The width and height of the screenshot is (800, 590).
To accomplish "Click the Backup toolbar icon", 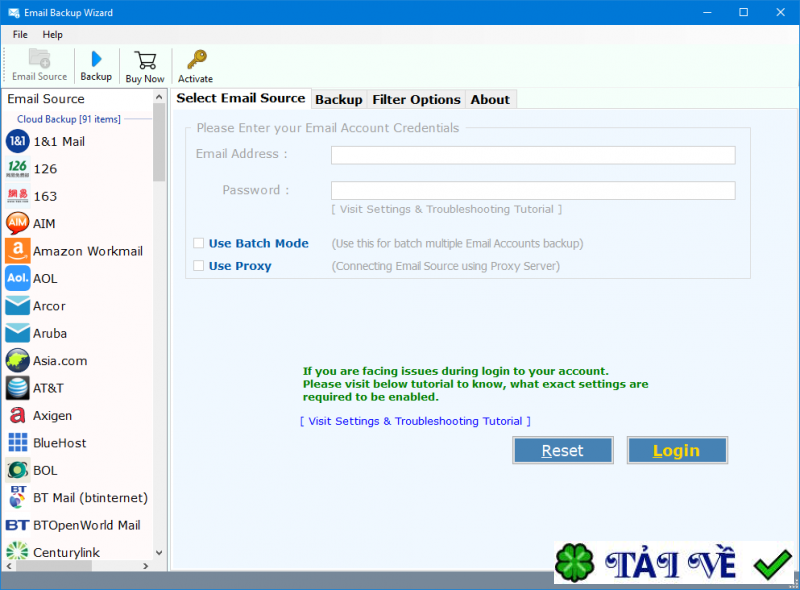I will (x=96, y=65).
